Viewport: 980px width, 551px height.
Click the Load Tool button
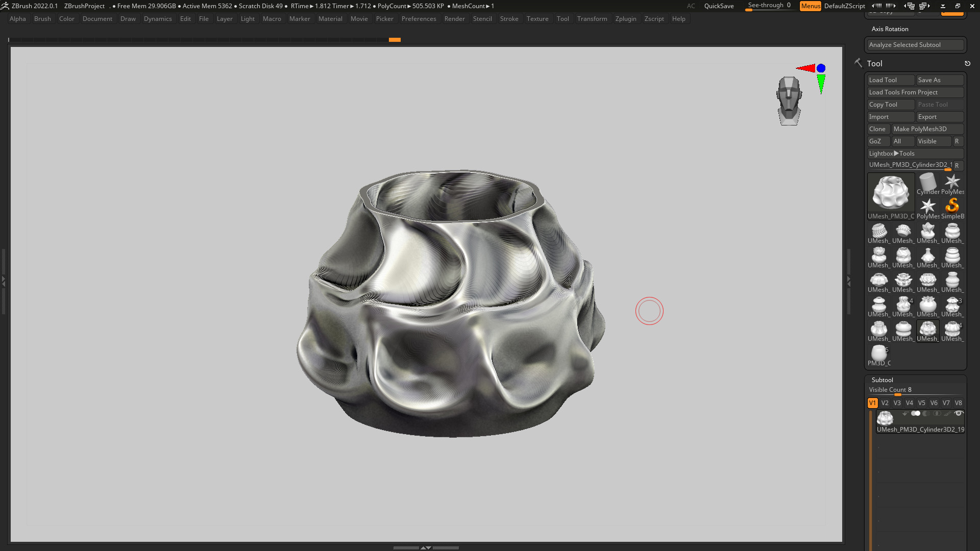891,80
